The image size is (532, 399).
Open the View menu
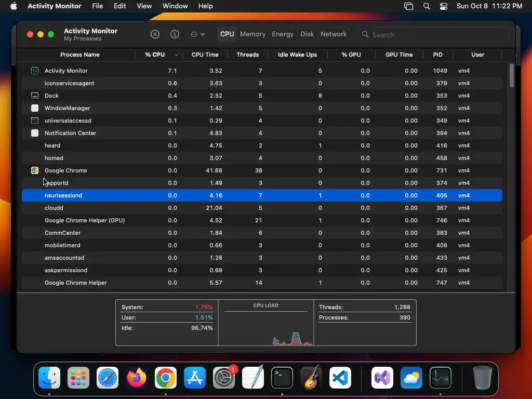click(144, 6)
